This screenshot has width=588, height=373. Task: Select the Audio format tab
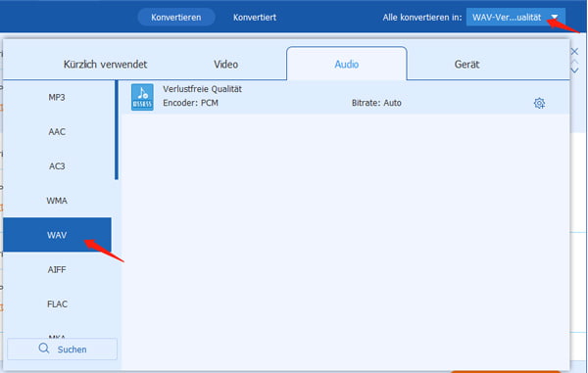click(347, 64)
